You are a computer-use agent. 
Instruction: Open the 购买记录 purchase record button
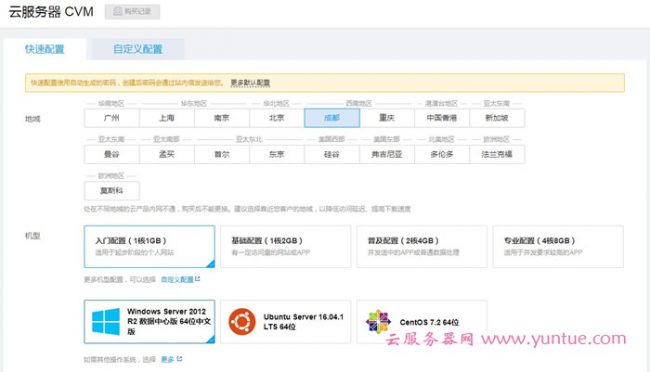point(132,12)
